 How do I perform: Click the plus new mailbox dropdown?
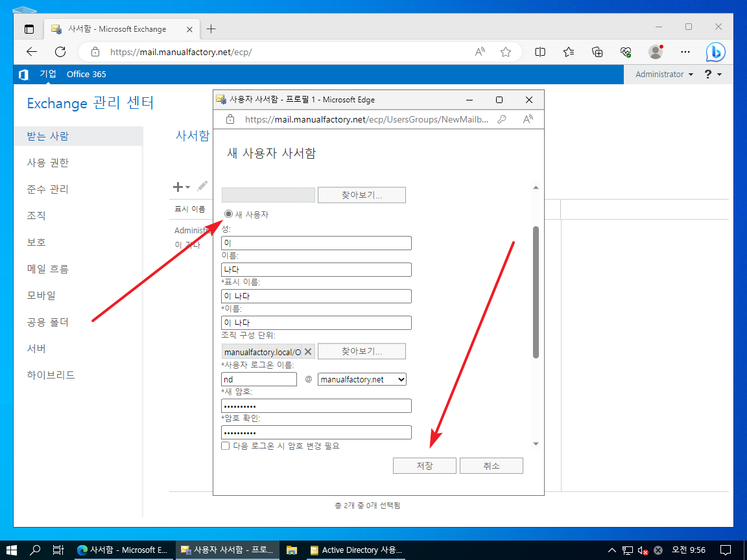(182, 187)
